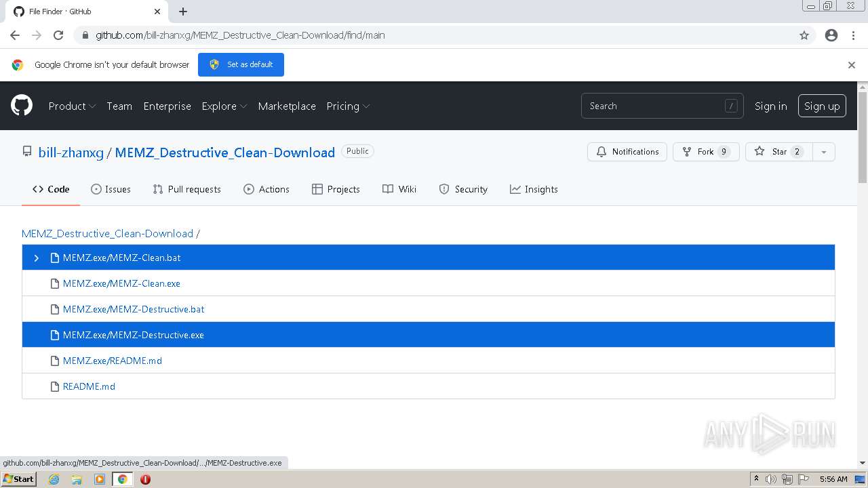Image resolution: width=868 pixels, height=488 pixels.
Task: Reload the page with refresh icon
Action: 58,35
